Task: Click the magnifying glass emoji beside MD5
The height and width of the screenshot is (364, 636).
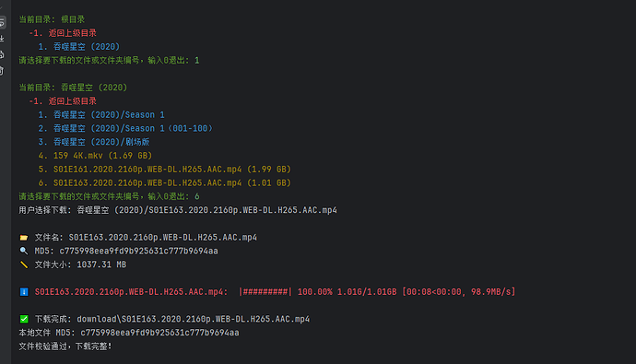Action: click(24, 251)
